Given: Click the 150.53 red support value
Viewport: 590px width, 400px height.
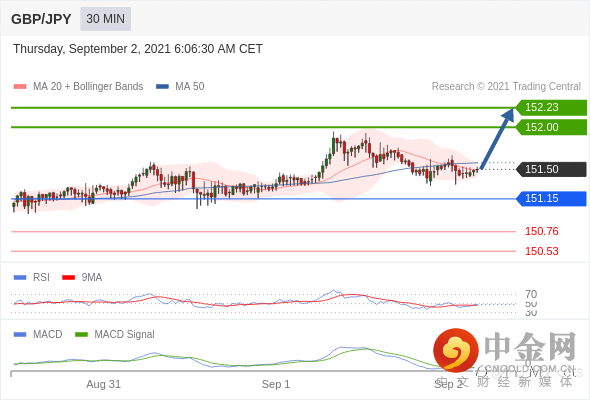Looking at the screenshot, I should click(541, 251).
